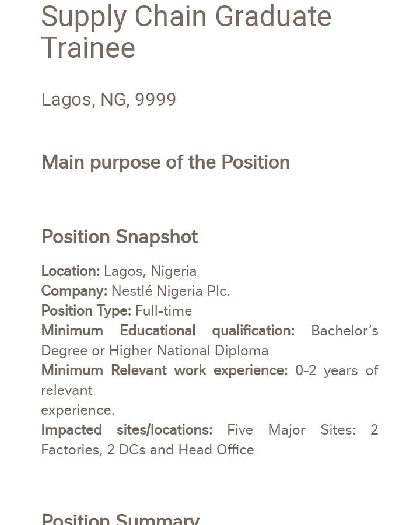Screen dimensions: 420x525
Task: Select Five Major Sites: text
Action: 292,430
